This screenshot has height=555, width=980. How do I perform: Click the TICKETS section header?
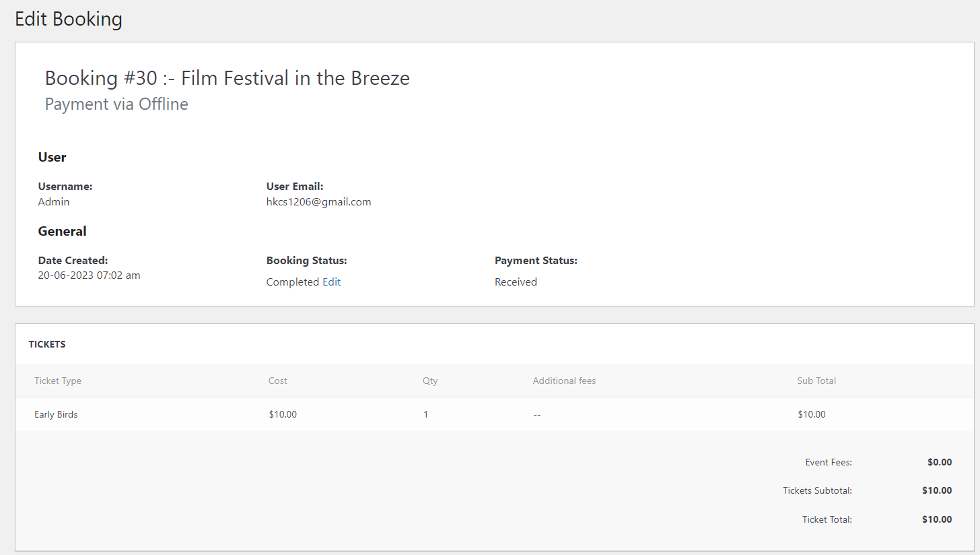point(47,344)
